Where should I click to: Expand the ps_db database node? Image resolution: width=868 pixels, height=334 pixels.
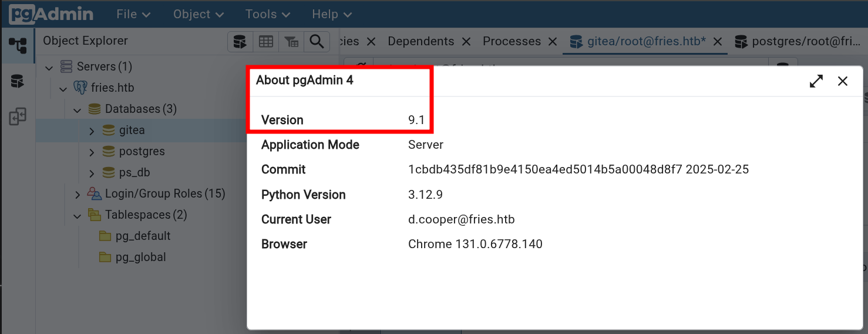[x=92, y=173]
